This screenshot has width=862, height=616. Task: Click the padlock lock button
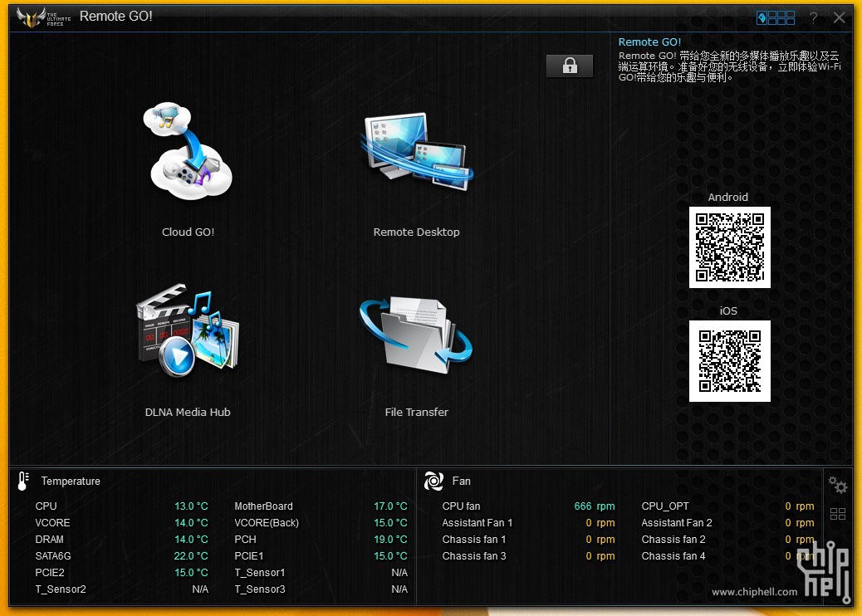click(x=570, y=66)
